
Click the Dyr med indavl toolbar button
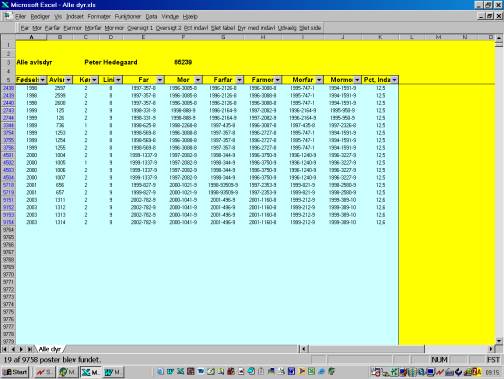(256, 28)
